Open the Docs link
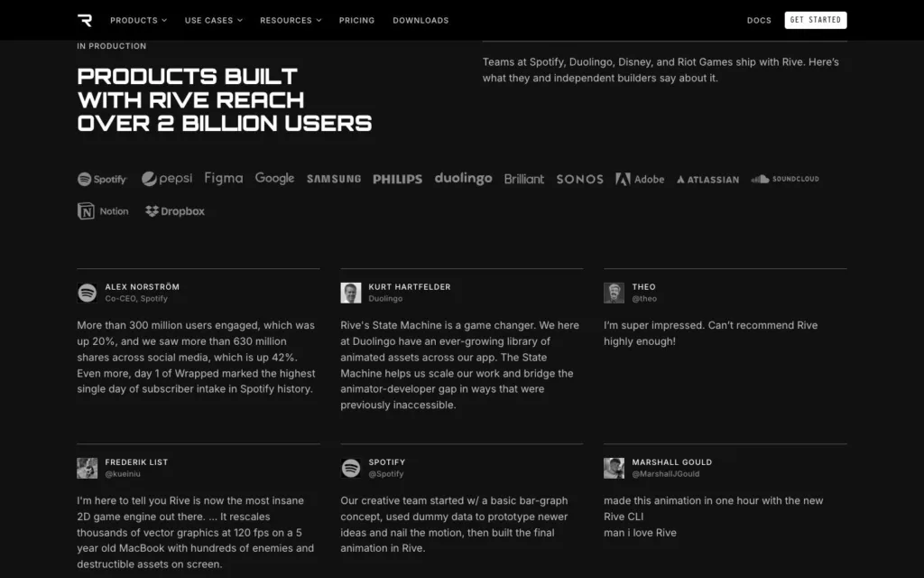 click(759, 20)
